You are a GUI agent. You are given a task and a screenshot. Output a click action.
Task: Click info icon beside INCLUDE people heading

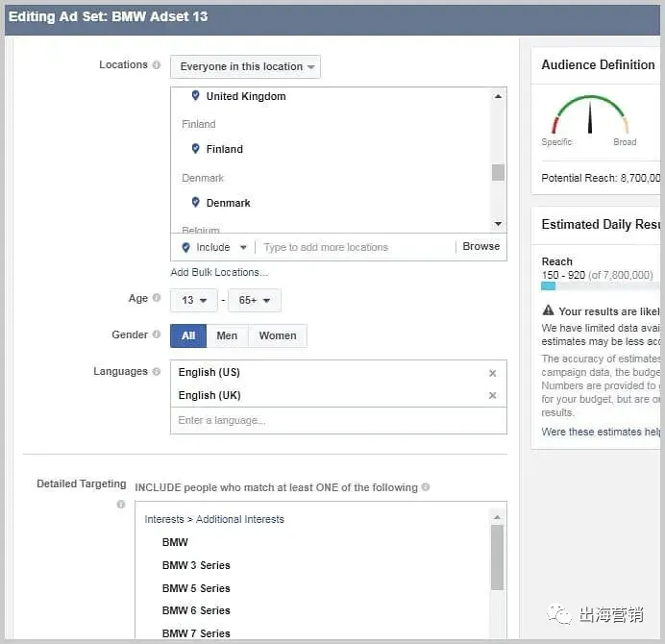click(426, 487)
